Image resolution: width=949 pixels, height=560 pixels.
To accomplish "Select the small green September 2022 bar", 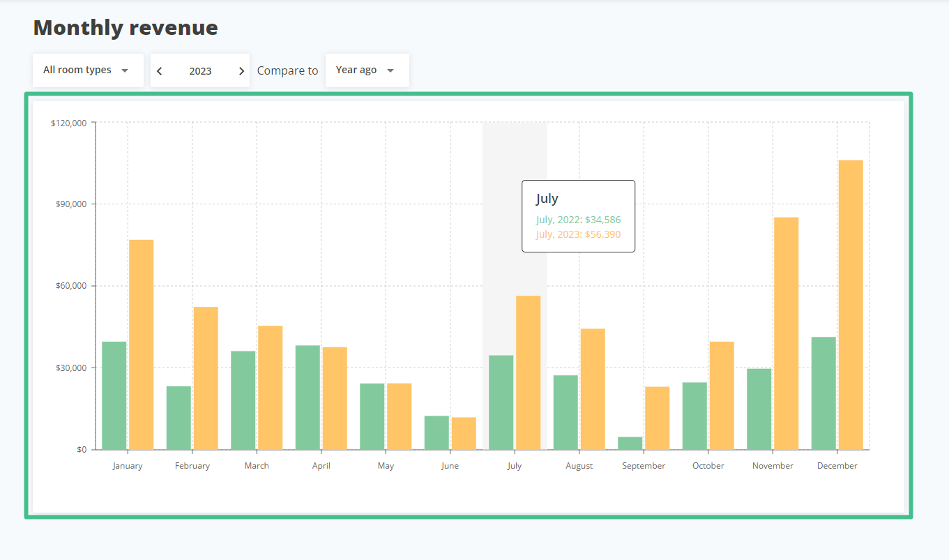I will pos(630,443).
